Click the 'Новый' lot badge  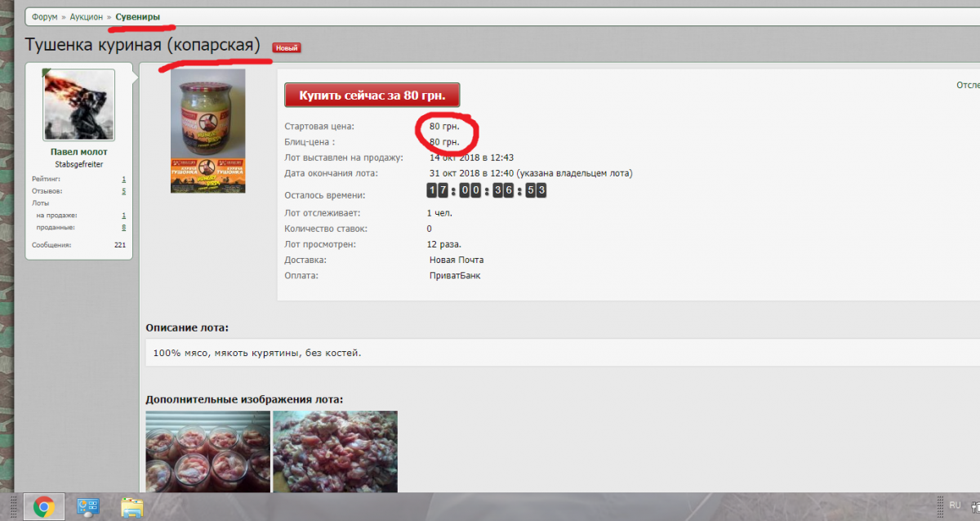coord(287,48)
